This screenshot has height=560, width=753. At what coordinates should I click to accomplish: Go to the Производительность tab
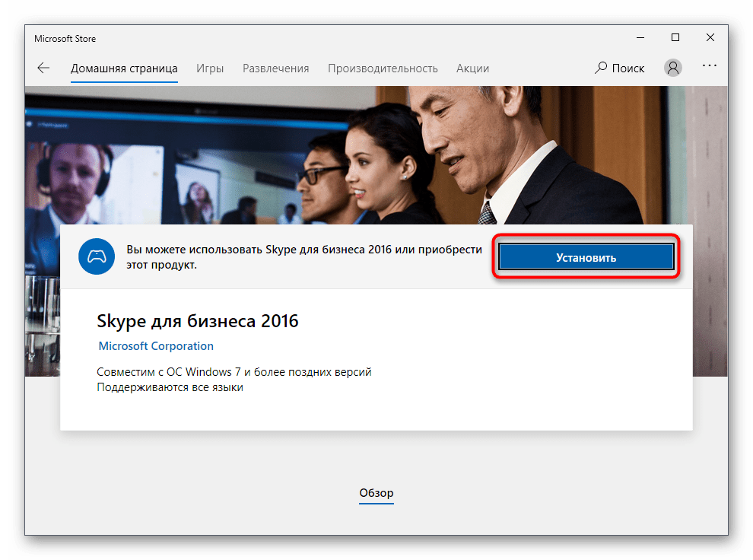pyautogui.click(x=383, y=68)
